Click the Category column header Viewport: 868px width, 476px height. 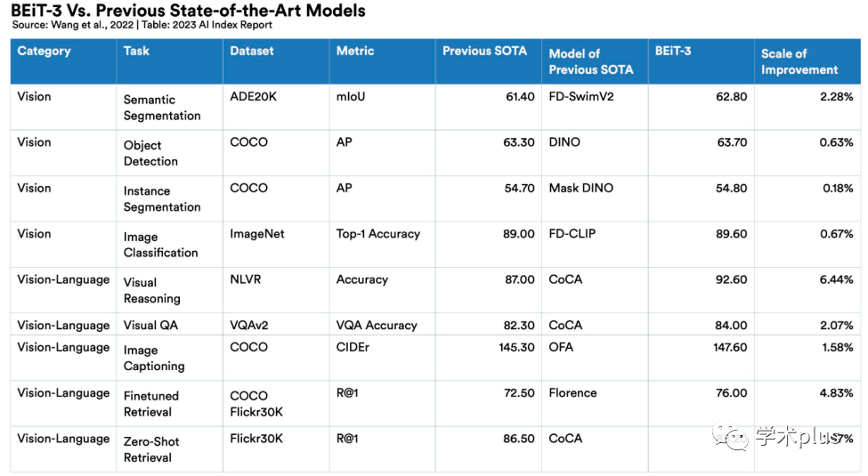coord(44,52)
